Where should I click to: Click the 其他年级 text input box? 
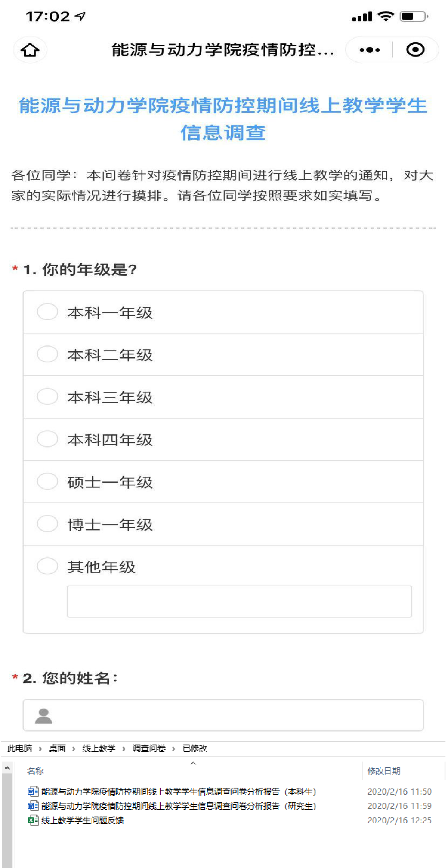239,601
